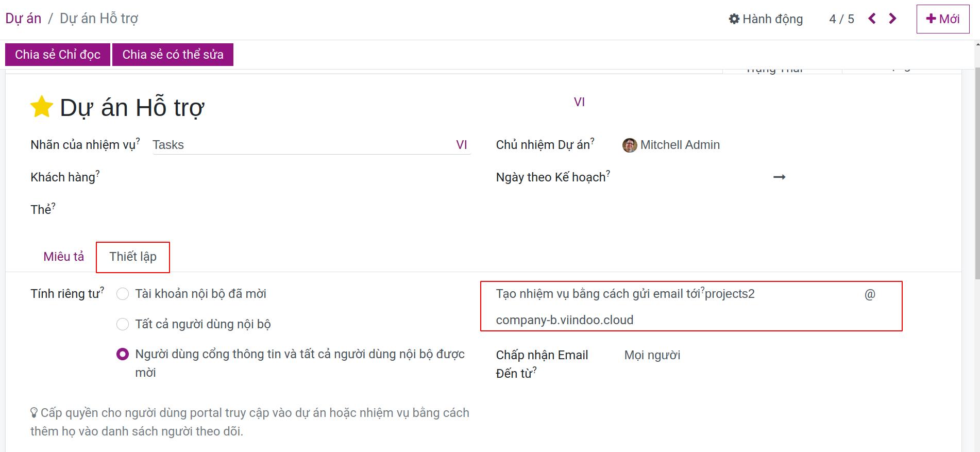Go to Dự án breadcrumb
This screenshot has height=452, width=980.
pyautogui.click(x=23, y=19)
